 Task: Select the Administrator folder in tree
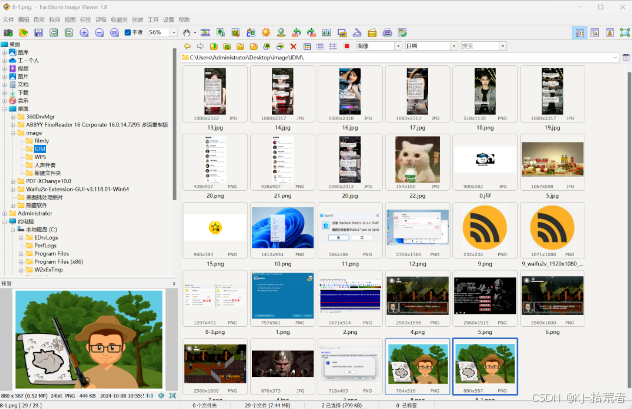point(35,213)
